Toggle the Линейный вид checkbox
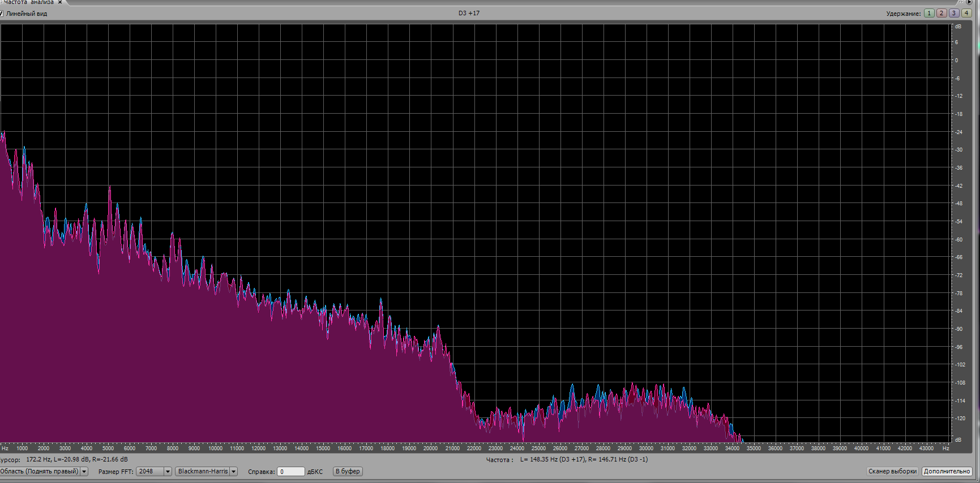 tap(2, 14)
